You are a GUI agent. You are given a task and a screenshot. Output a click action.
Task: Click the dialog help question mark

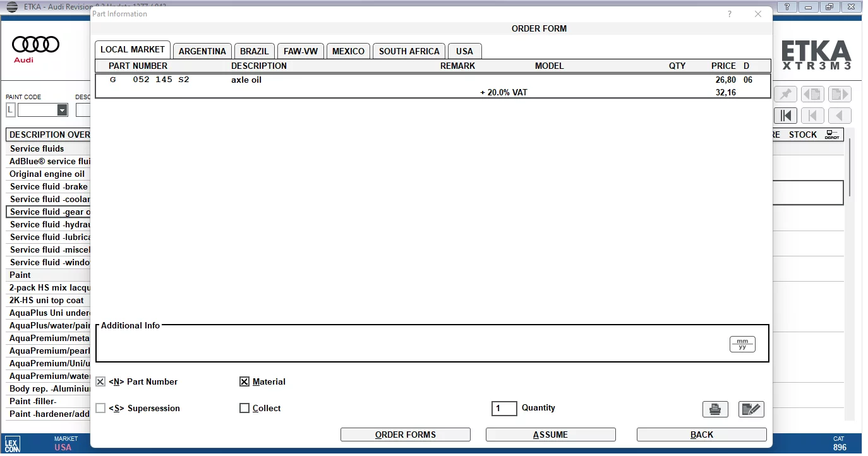click(730, 14)
